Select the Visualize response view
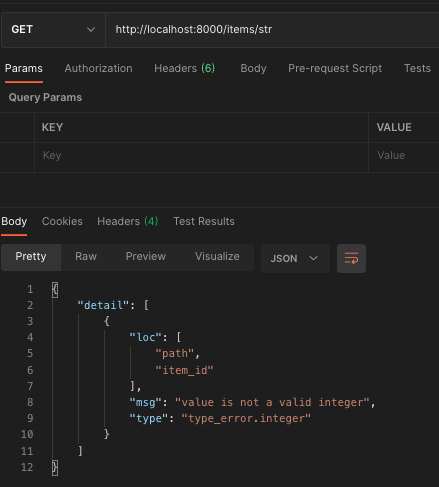439x487 pixels. click(x=217, y=257)
